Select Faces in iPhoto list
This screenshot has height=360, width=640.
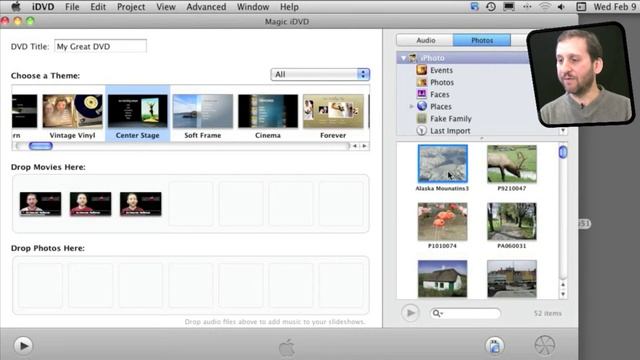click(x=440, y=94)
